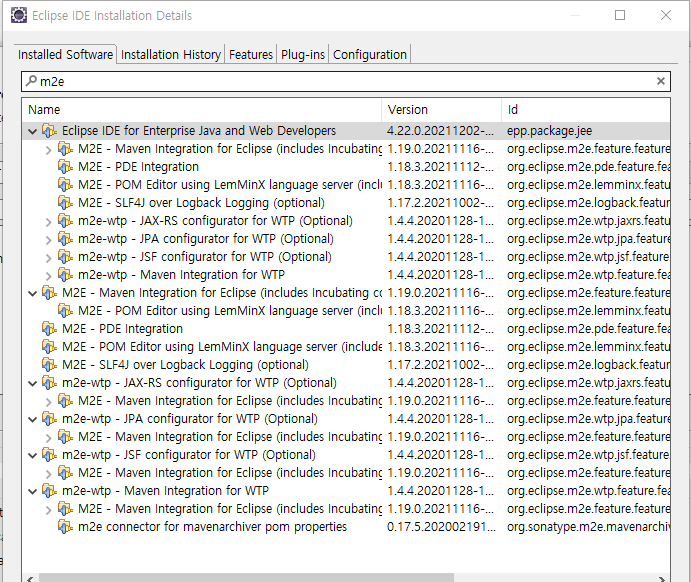691x582 pixels.
Task: Collapse the top-level JSF configurator node
Action: coord(32,456)
